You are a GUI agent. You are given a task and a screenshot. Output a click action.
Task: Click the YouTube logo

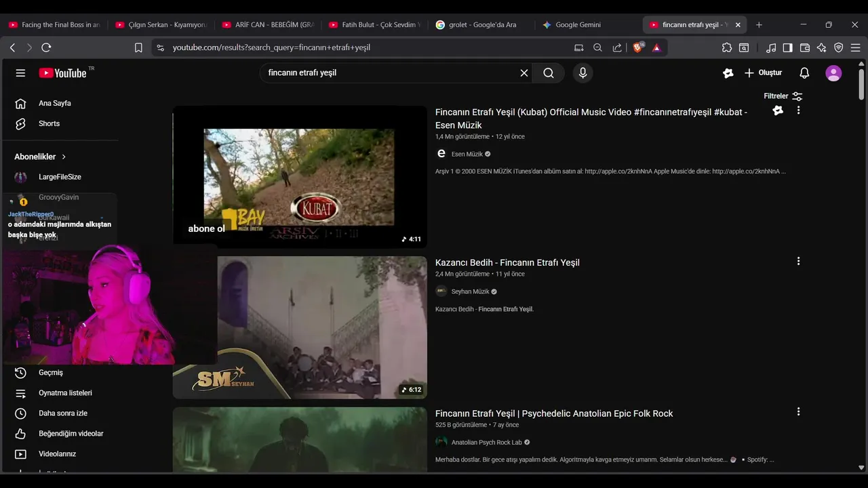click(x=62, y=73)
